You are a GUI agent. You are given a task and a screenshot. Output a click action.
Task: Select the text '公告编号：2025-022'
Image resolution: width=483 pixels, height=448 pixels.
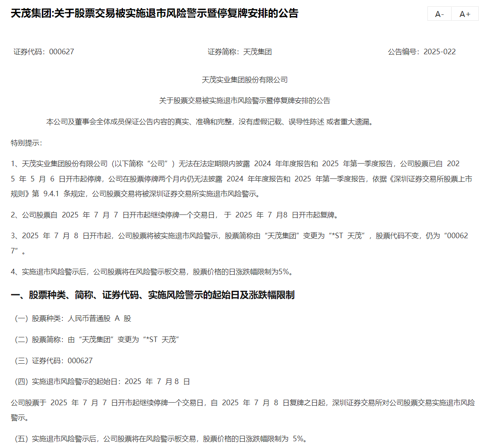coord(422,52)
